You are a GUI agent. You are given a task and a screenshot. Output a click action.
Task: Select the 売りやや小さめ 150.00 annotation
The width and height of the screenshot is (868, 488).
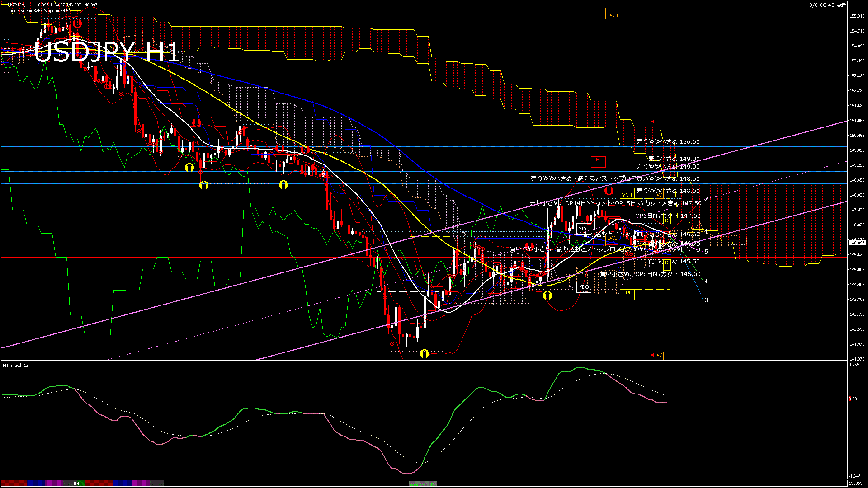668,141
